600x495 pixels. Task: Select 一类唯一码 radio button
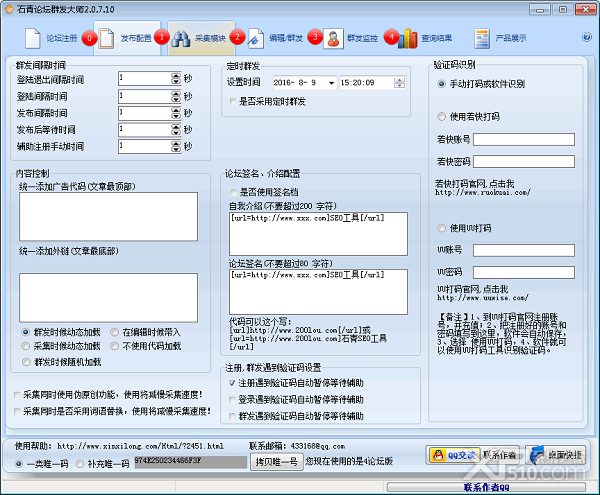pyautogui.click(x=18, y=464)
